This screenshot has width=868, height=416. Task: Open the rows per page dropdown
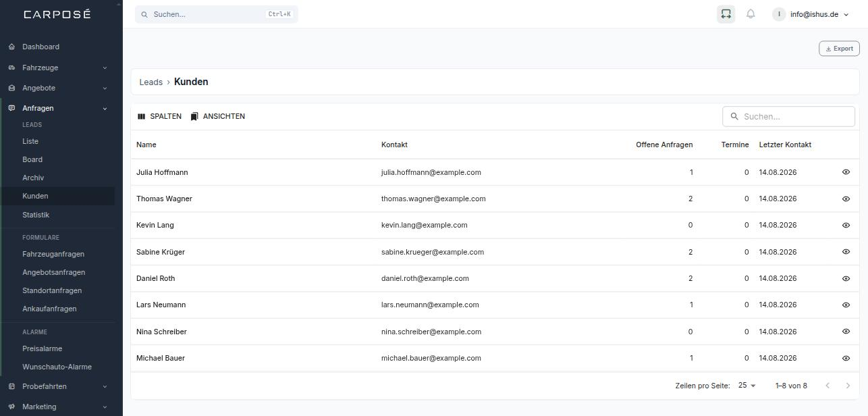pos(747,386)
